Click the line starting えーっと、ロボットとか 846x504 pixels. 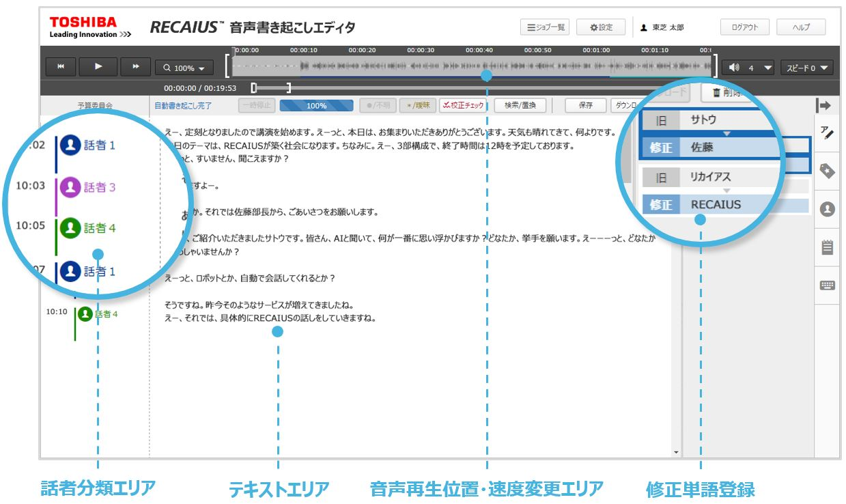pyautogui.click(x=250, y=278)
